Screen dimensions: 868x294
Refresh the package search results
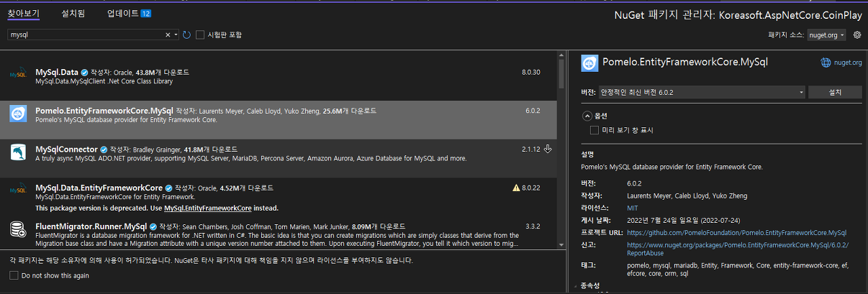tap(186, 35)
